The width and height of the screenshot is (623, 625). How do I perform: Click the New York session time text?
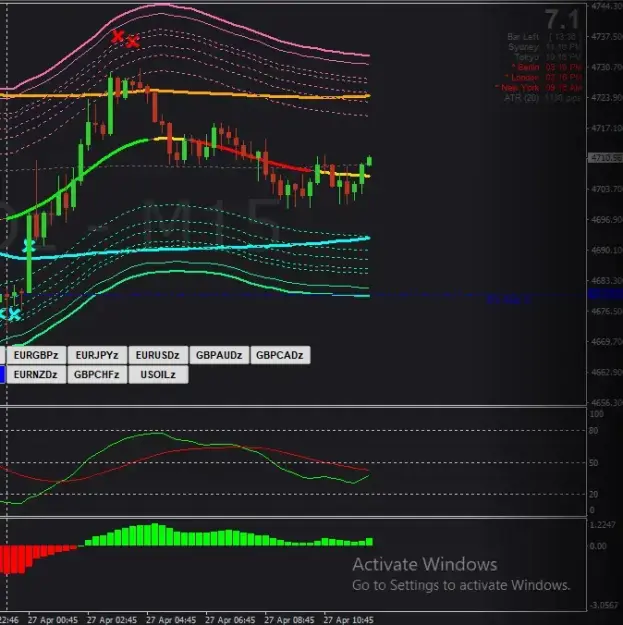[538, 88]
